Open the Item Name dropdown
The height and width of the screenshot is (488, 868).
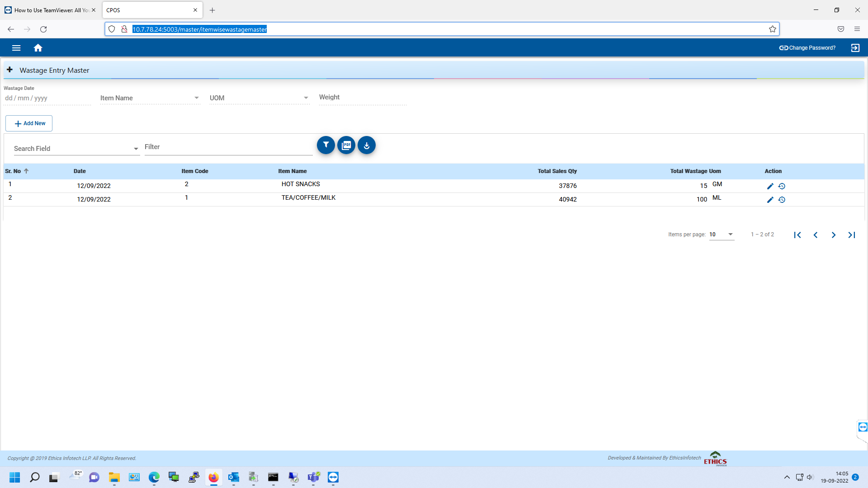click(150, 98)
